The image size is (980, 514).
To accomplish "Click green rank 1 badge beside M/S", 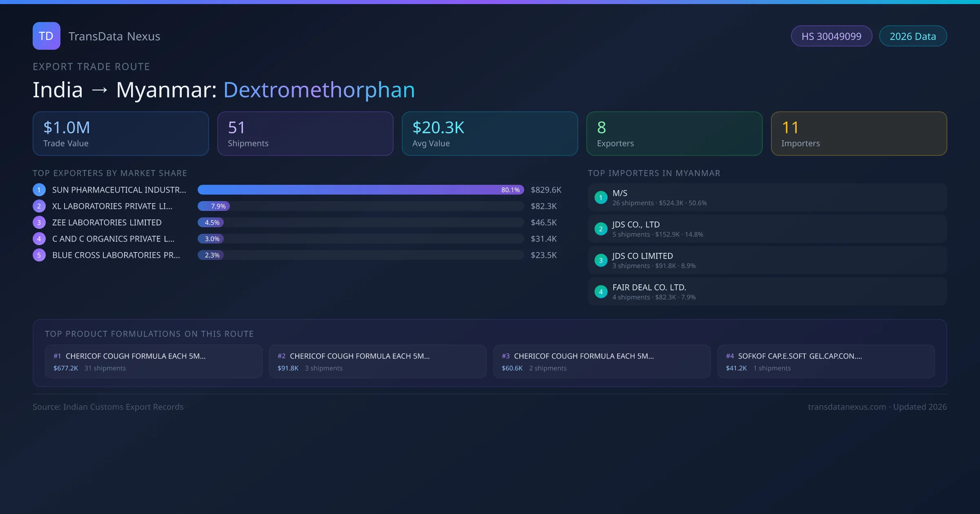I will click(601, 197).
